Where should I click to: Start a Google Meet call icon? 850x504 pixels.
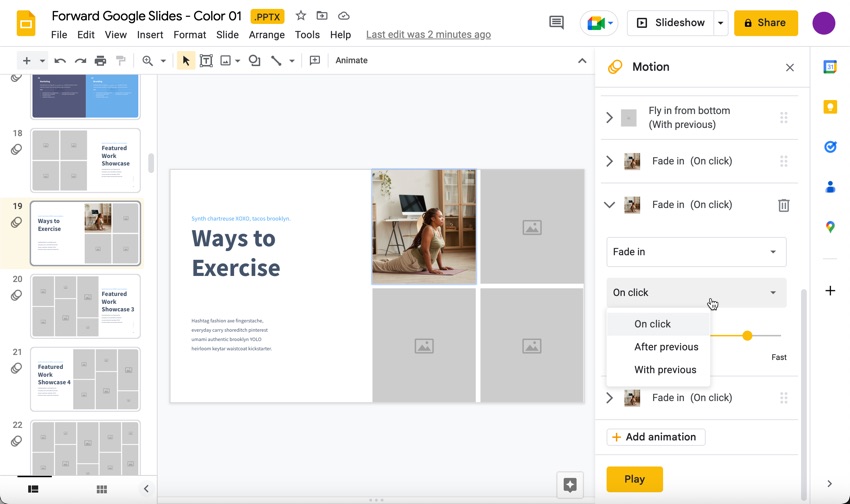[x=599, y=23]
